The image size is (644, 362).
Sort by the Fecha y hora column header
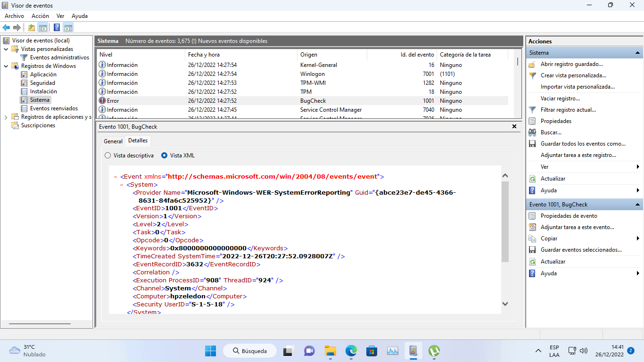click(241, 55)
